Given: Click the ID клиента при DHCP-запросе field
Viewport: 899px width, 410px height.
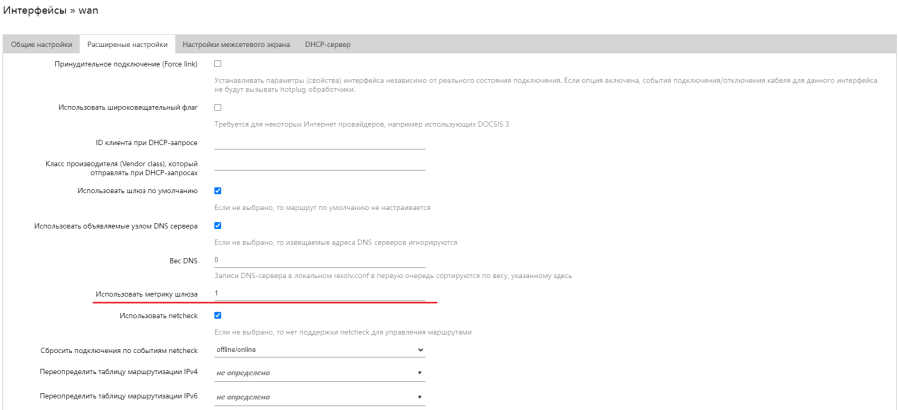Looking at the screenshot, I should pyautogui.click(x=319, y=142).
